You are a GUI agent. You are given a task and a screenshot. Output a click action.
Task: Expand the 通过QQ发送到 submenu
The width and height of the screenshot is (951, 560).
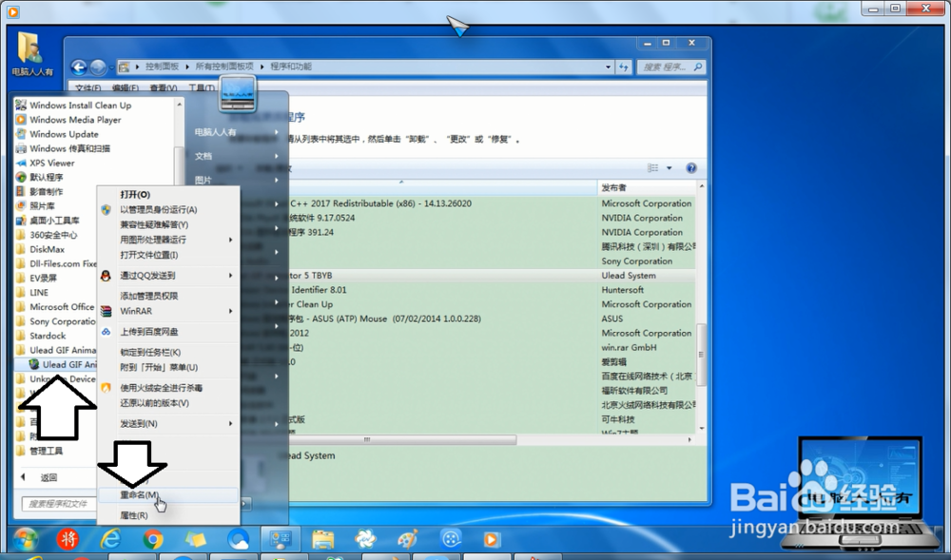coord(168,276)
